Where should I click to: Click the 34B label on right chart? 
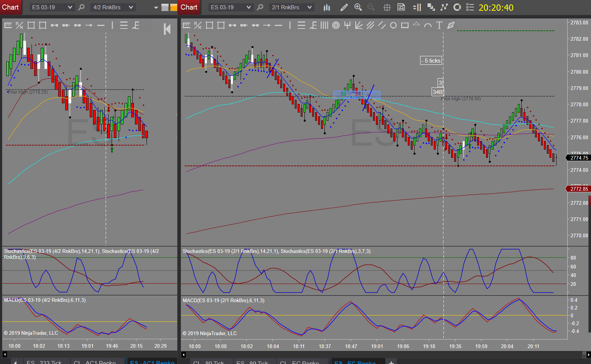click(438, 92)
